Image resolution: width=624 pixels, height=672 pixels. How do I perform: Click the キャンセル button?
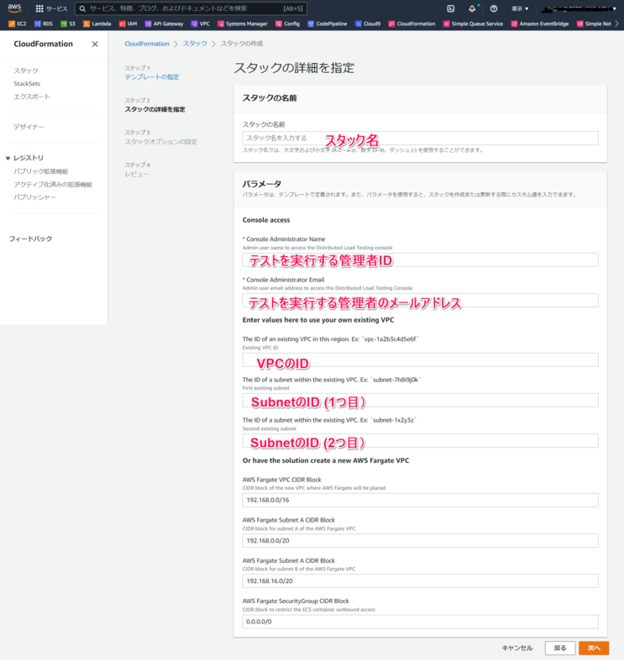(517, 648)
